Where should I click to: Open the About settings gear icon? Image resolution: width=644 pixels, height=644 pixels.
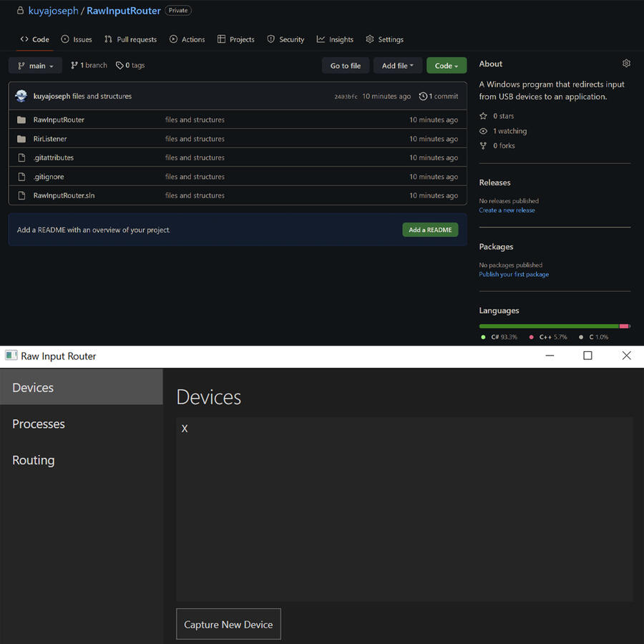[626, 63]
